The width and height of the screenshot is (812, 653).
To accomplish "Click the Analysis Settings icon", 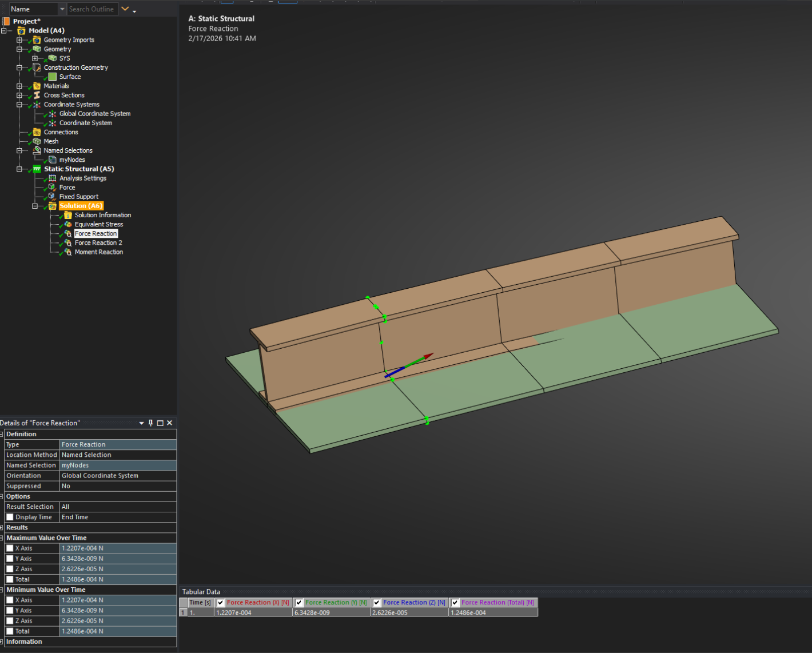I will [x=53, y=178].
